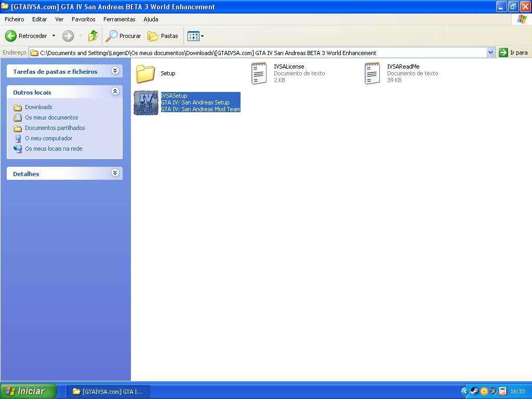Open Documentos partilhados link
532x399 pixels.
[55, 128]
